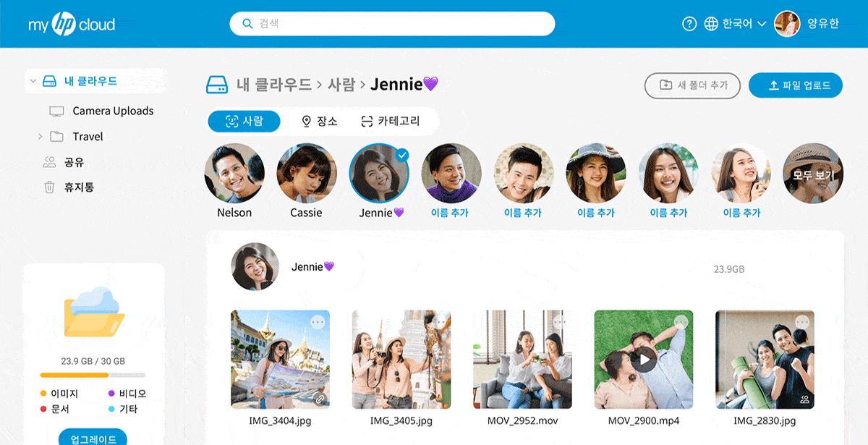The height and width of the screenshot is (445, 868).
Task: Expand the Travel folder
Action: click(40, 137)
